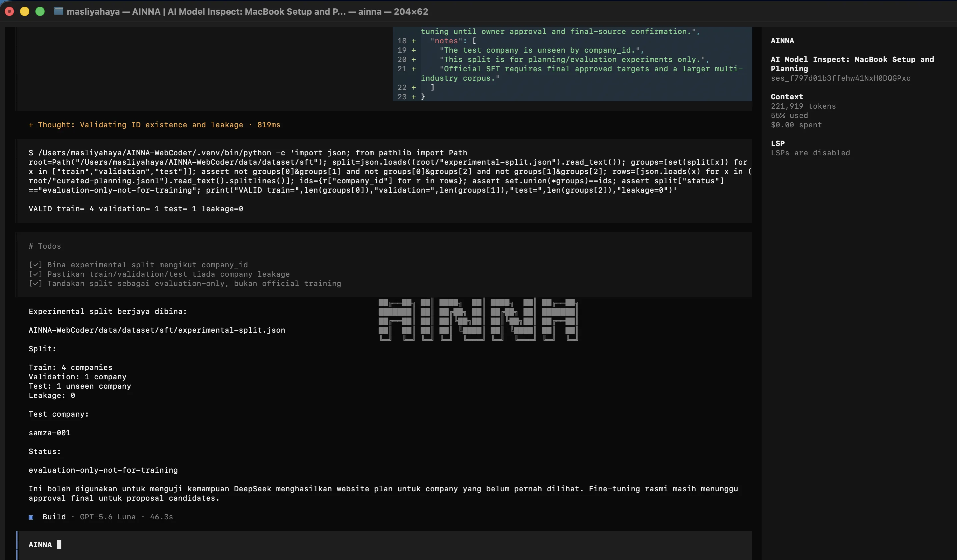Expand the 'Thought: Validating ID existence and leakage' line
Image resolution: width=957 pixels, height=560 pixels.
(155, 125)
